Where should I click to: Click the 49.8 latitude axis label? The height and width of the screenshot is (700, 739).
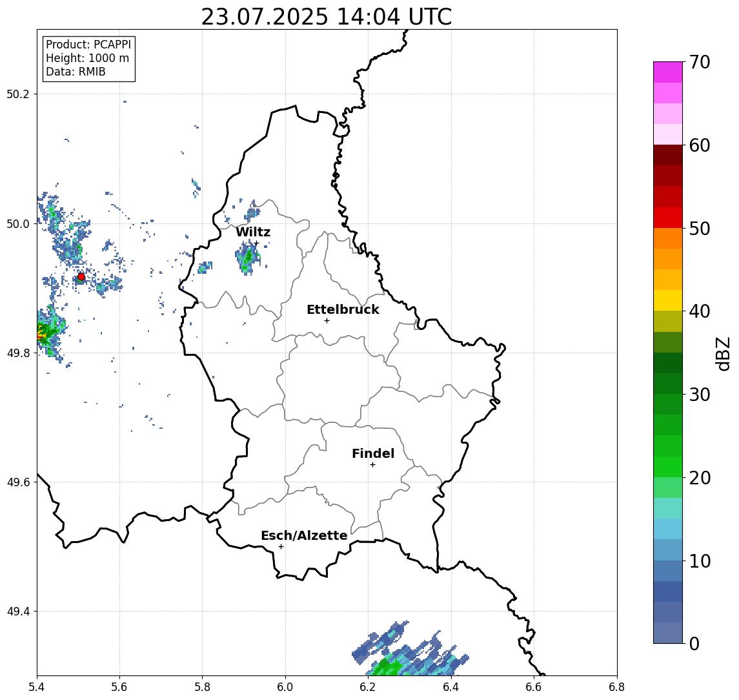coord(18,353)
